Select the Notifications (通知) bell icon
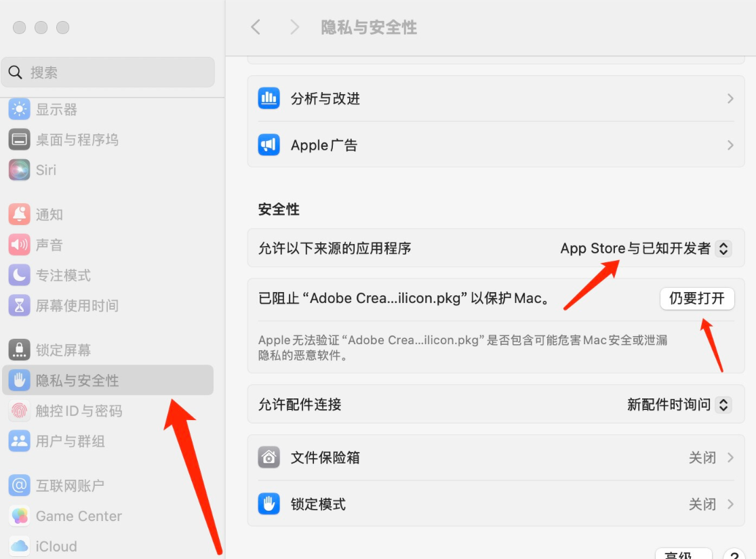The height and width of the screenshot is (559, 756). coord(20,214)
